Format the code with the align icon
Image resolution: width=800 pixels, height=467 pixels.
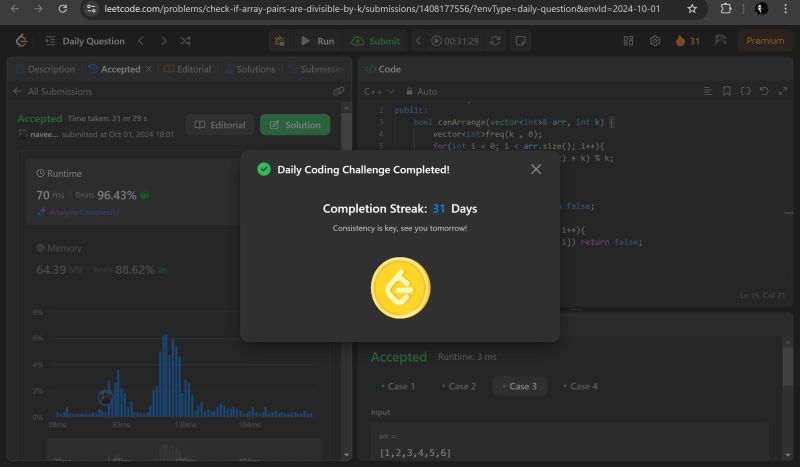708,91
